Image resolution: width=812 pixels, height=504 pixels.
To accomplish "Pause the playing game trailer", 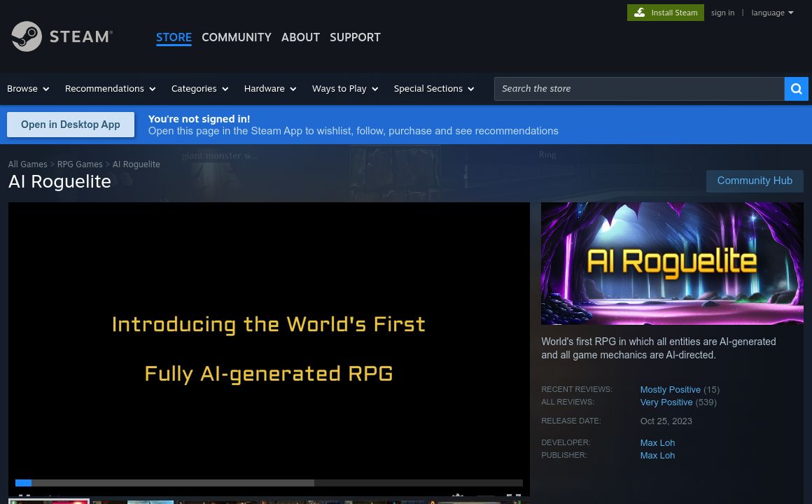I will 22,496.
